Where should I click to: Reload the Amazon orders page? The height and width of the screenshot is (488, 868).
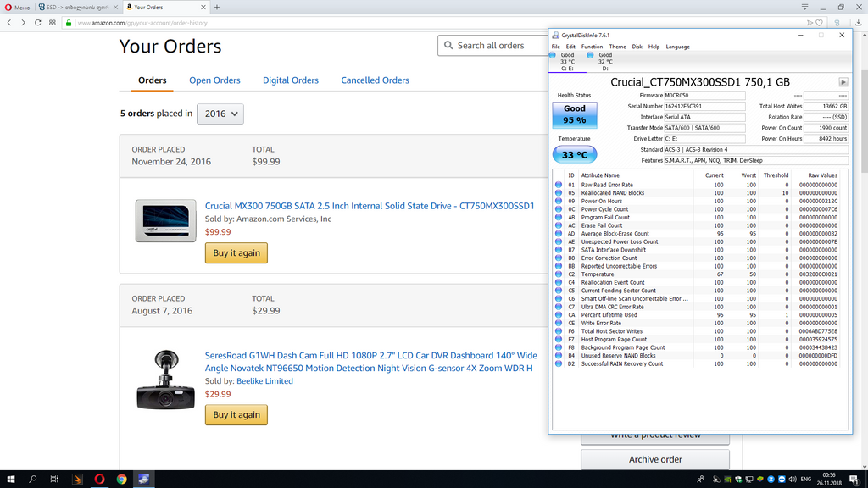pos(37,23)
